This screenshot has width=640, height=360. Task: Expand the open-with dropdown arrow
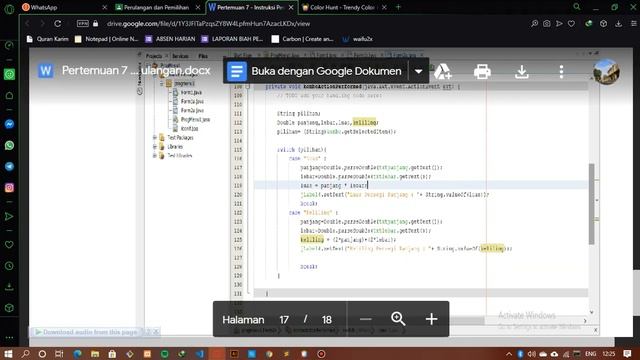click(x=418, y=71)
